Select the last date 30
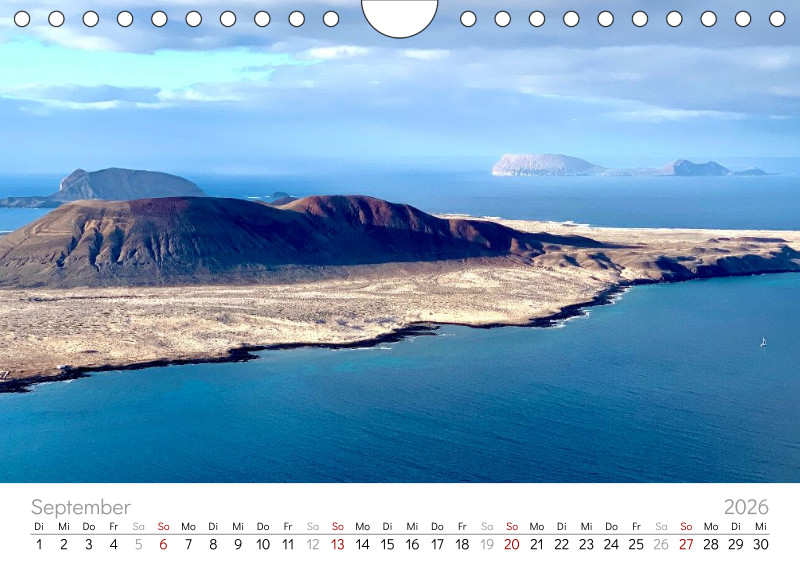The width and height of the screenshot is (800, 563). coord(760,545)
